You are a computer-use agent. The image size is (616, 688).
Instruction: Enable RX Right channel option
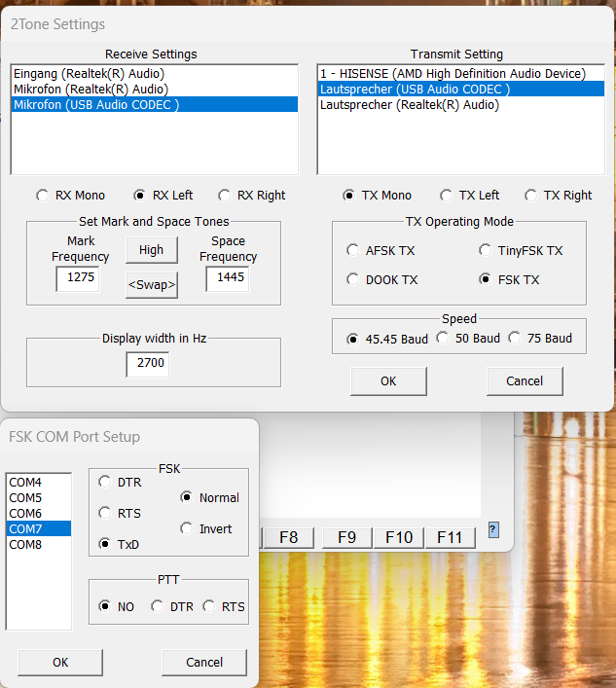(x=225, y=196)
